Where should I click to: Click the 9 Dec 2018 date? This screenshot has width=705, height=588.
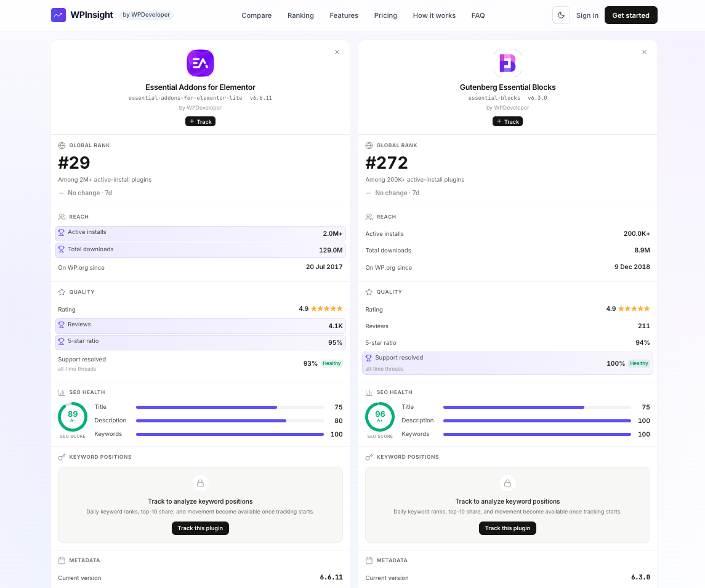pyautogui.click(x=632, y=267)
